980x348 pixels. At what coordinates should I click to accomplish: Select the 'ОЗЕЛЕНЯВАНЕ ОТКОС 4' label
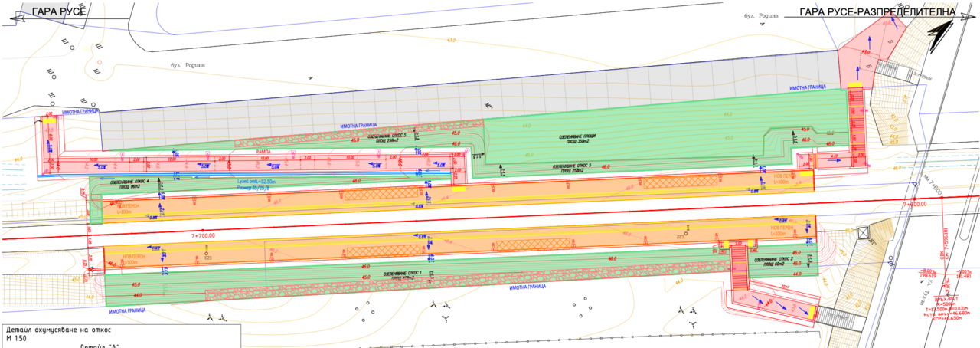tap(129, 182)
